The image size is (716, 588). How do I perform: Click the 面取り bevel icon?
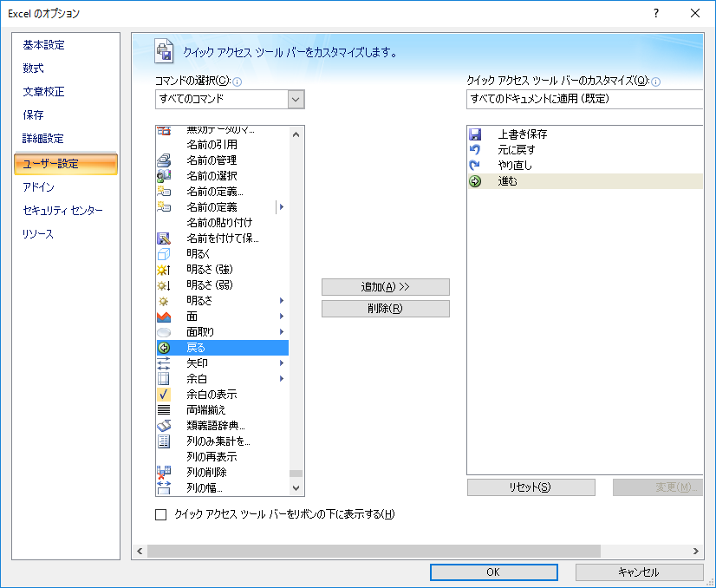164,332
